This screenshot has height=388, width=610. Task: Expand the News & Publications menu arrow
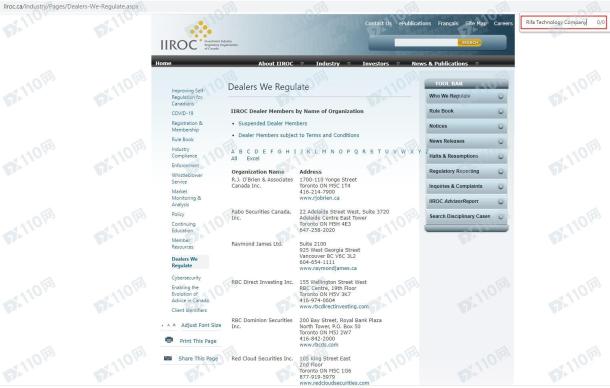coord(477,63)
